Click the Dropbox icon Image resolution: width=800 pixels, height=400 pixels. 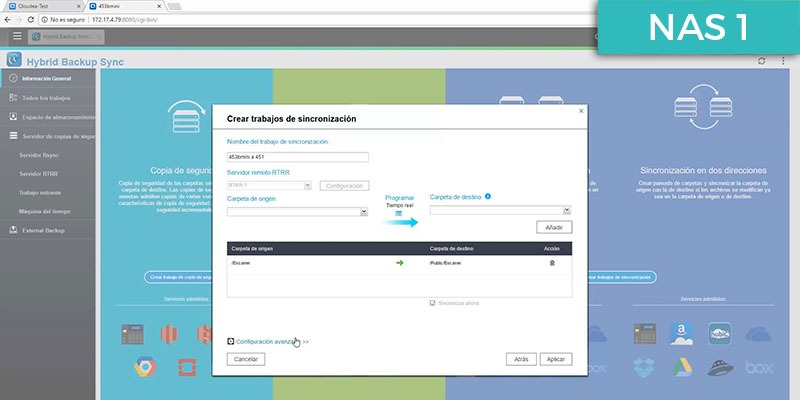point(644,367)
